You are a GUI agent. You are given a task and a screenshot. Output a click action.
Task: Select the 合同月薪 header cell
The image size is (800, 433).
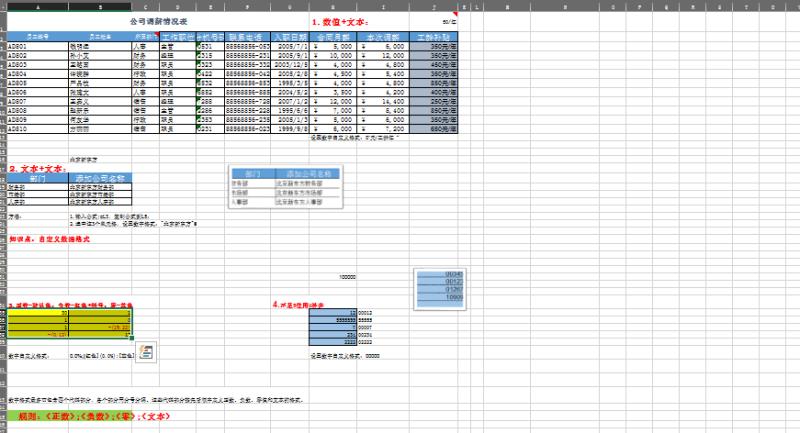(333, 37)
